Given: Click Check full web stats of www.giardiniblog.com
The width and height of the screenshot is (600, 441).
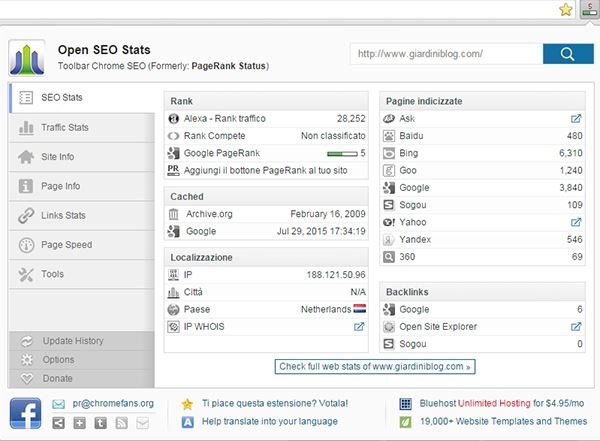Looking at the screenshot, I should click(x=375, y=367).
